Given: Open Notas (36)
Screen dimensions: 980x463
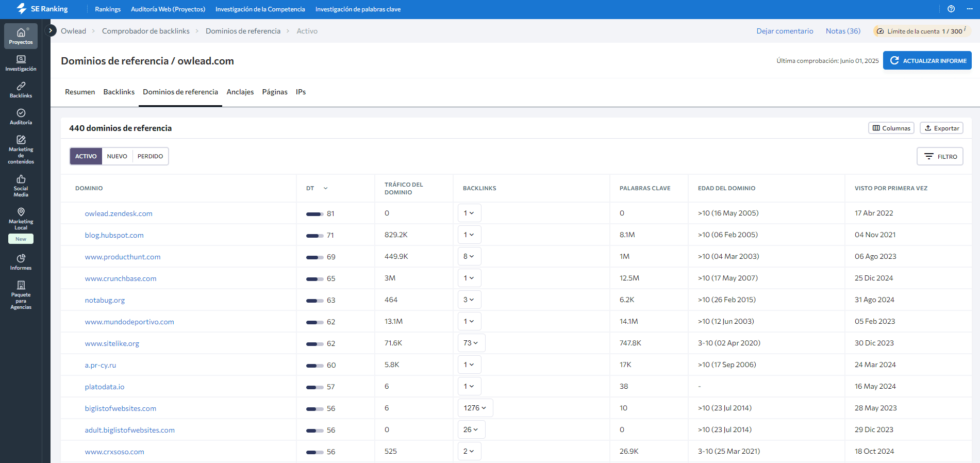Looking at the screenshot, I should (x=843, y=31).
